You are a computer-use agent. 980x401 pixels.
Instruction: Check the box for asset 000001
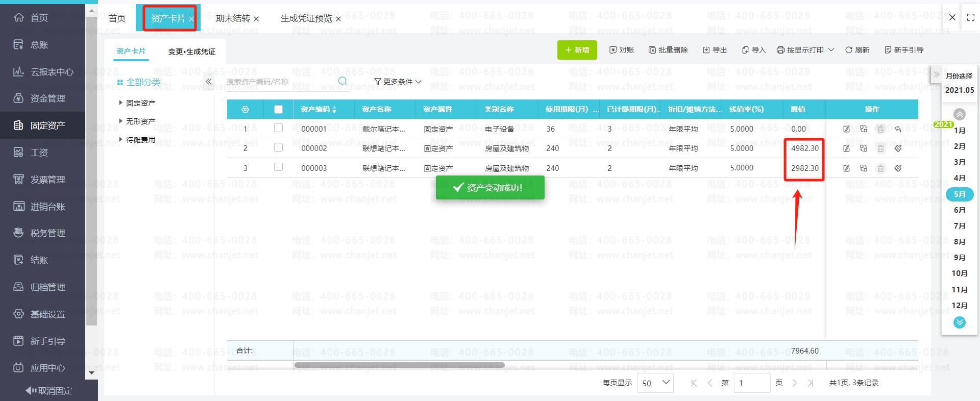[x=278, y=128]
